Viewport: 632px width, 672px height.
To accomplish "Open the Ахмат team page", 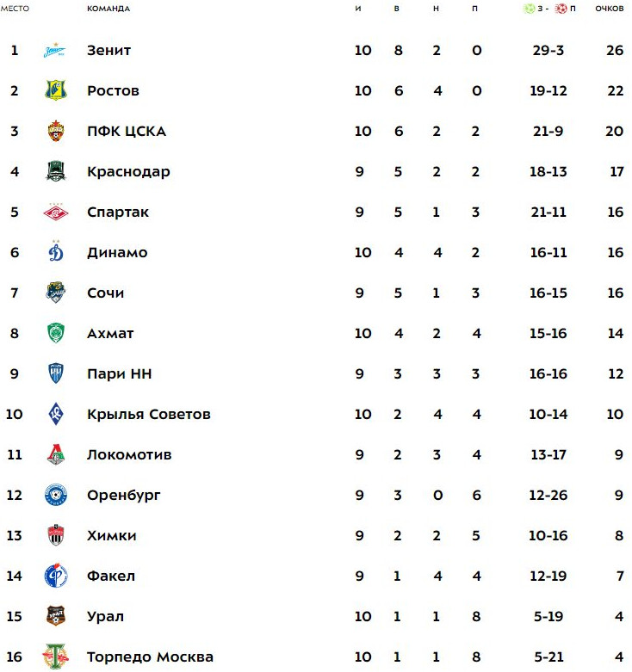I will tap(110, 333).
